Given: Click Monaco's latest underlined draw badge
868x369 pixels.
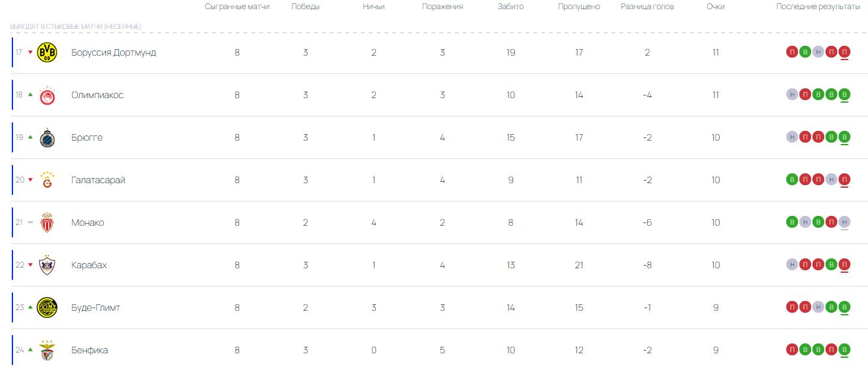Looking at the screenshot, I should [844, 222].
